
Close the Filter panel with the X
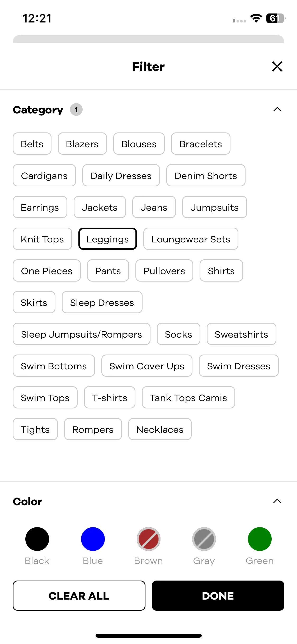[x=277, y=66]
